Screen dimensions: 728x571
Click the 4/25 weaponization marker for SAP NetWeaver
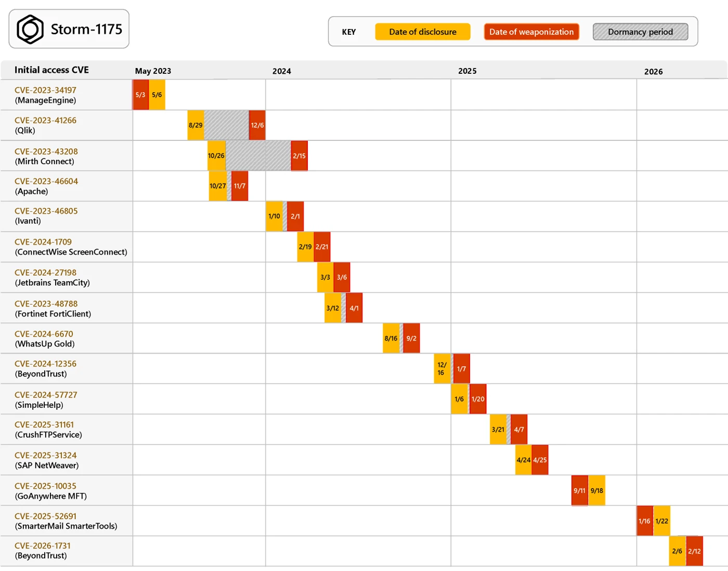539,460
